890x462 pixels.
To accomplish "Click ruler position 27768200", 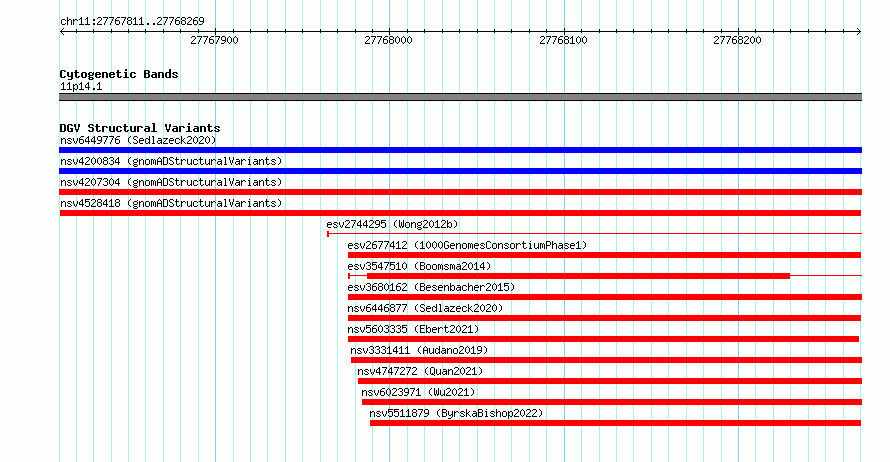I will (x=738, y=40).
